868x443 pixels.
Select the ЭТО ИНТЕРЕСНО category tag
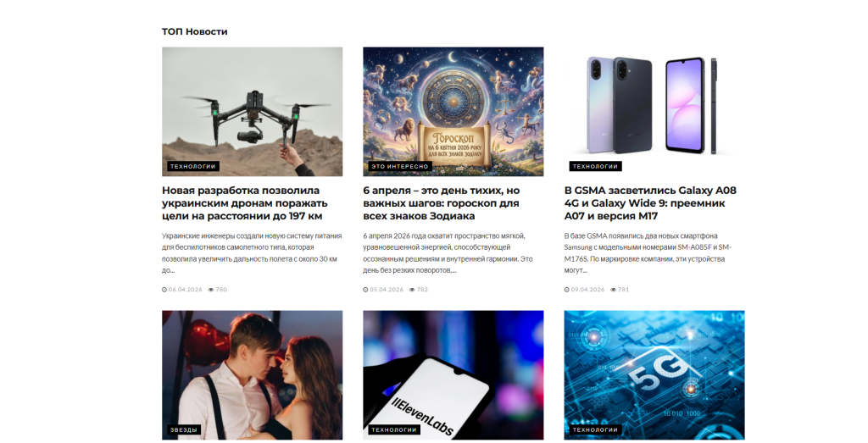(x=400, y=167)
